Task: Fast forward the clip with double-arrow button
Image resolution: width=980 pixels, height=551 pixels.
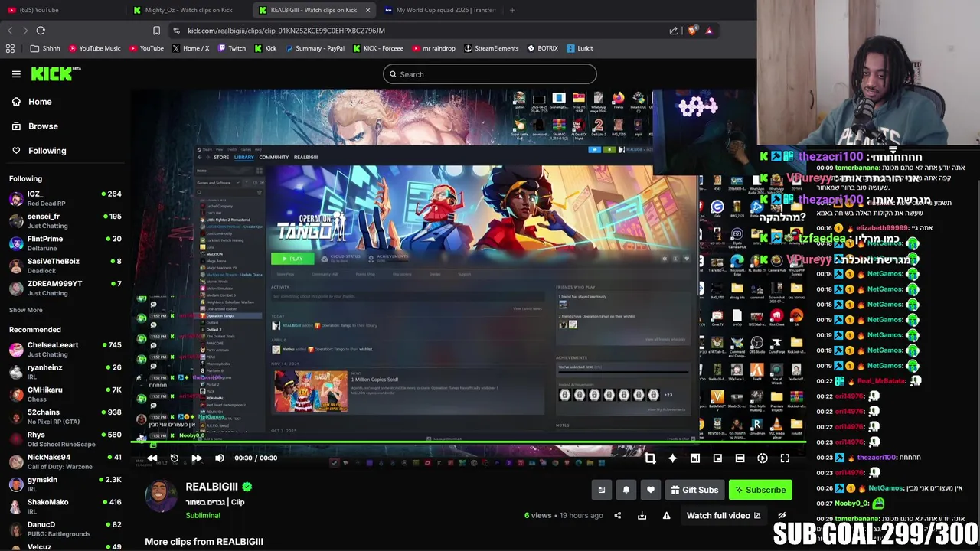Action: [196, 458]
